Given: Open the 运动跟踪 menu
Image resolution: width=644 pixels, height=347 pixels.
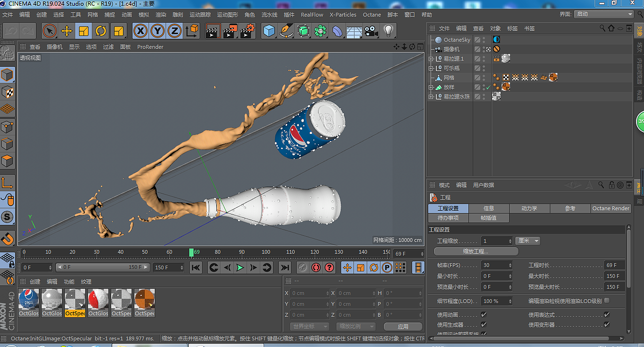Looking at the screenshot, I should [200, 15].
